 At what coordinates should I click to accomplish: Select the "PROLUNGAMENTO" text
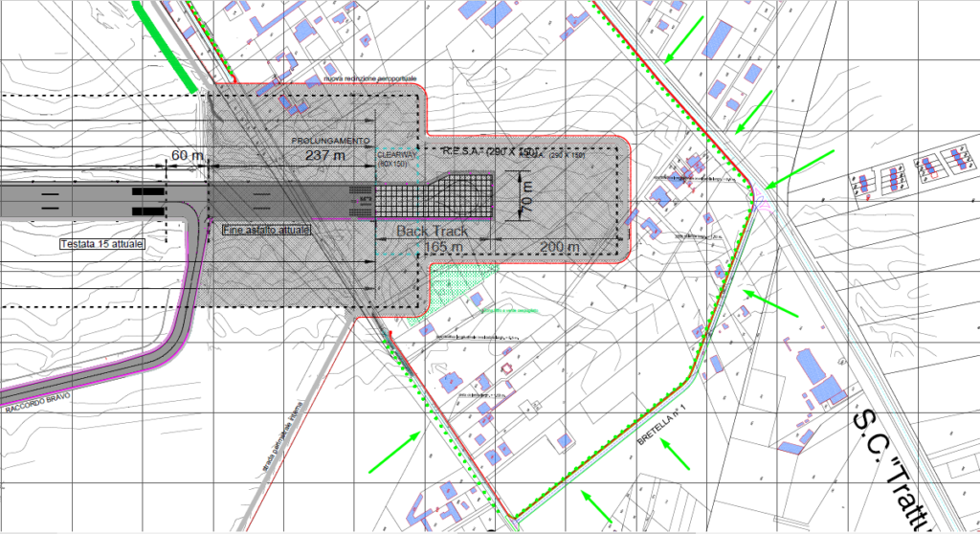click(330, 141)
